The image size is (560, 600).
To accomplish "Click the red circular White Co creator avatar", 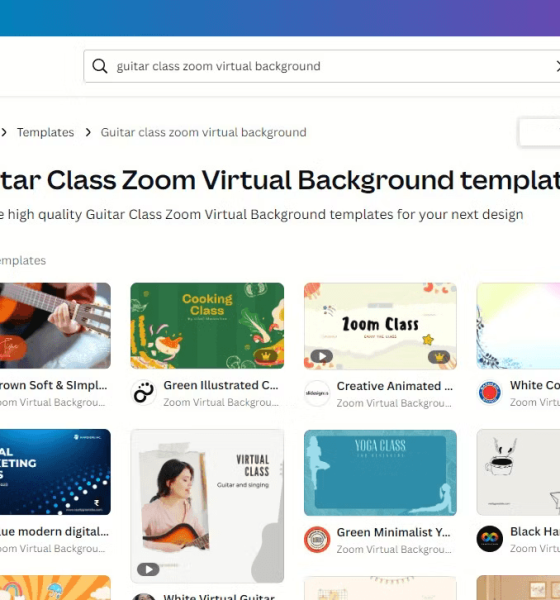I will pyautogui.click(x=490, y=393).
